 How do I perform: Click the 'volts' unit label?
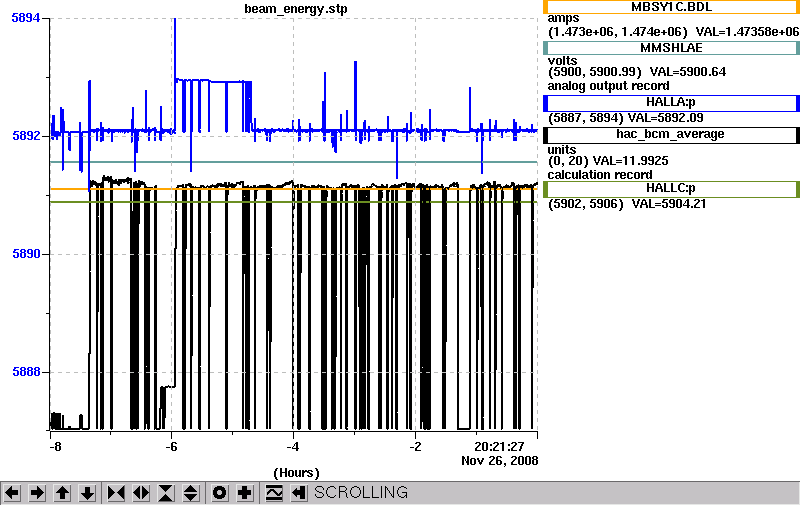click(562, 60)
